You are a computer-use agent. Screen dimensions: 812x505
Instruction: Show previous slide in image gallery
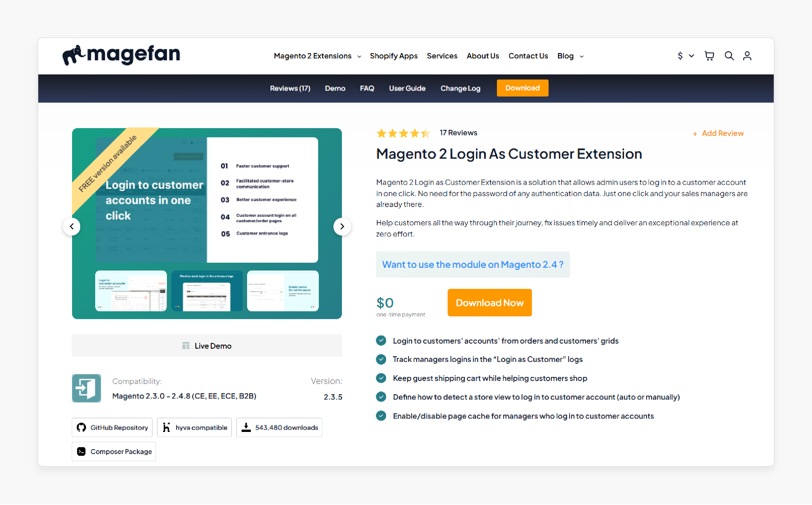pyautogui.click(x=72, y=226)
